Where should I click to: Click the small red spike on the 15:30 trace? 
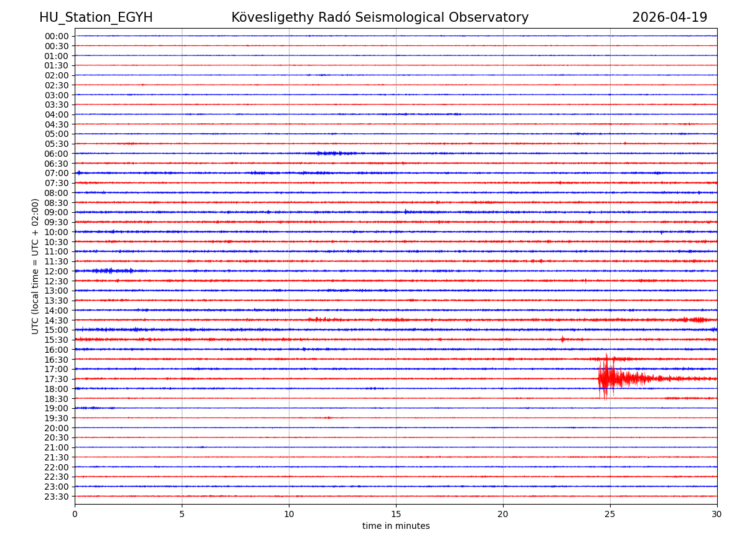click(x=562, y=339)
